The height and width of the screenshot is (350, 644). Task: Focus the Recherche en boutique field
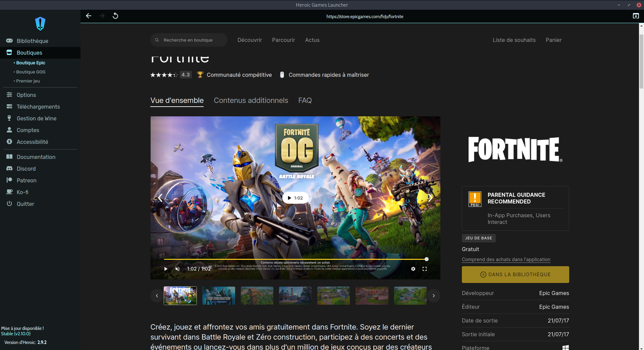click(189, 40)
